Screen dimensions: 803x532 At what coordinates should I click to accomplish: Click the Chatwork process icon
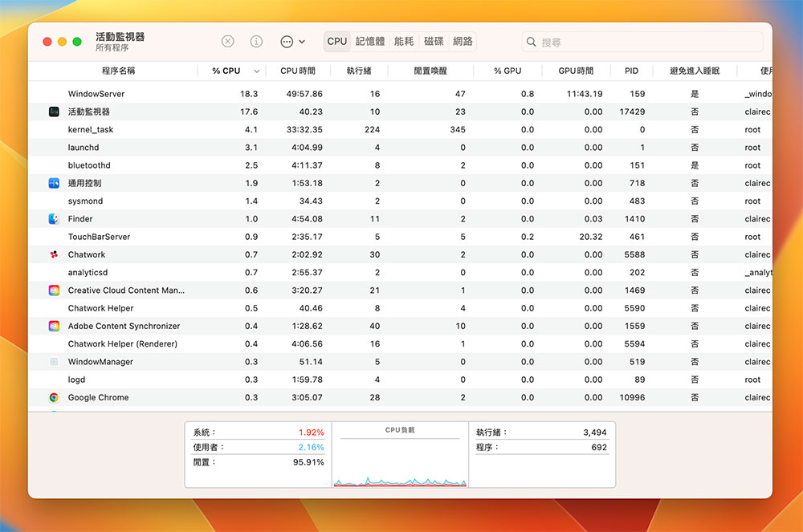click(x=54, y=254)
